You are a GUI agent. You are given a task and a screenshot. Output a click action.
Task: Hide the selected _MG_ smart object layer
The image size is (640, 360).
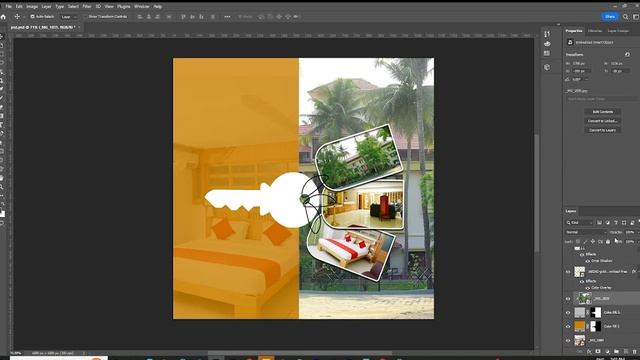(x=568, y=299)
